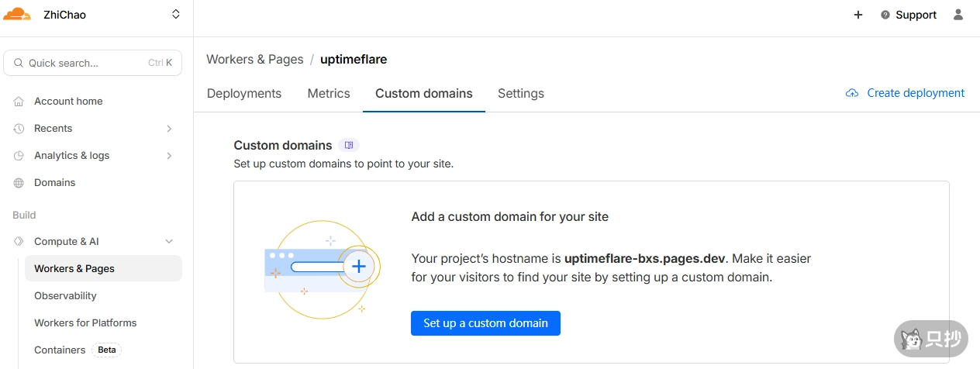Select Observability in the sidebar

point(65,296)
